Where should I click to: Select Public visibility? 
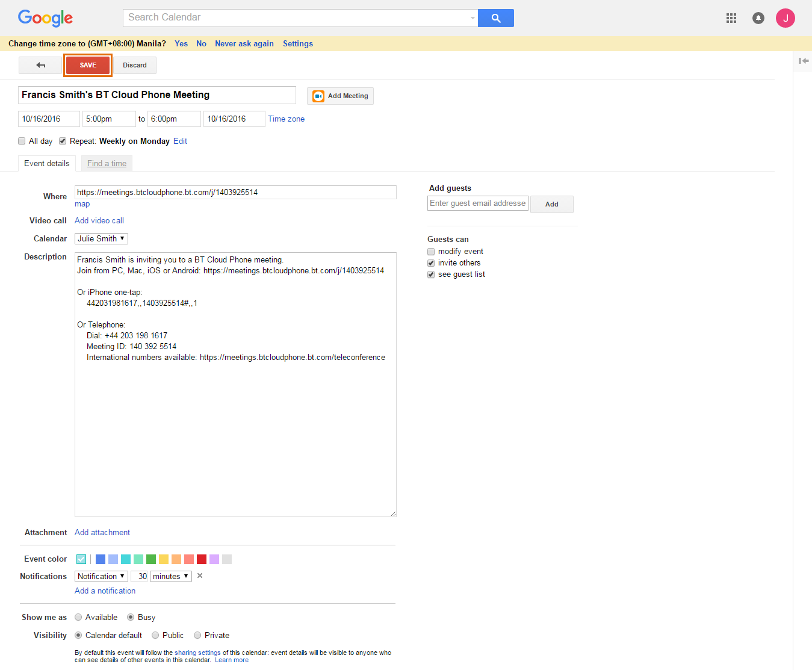(155, 635)
